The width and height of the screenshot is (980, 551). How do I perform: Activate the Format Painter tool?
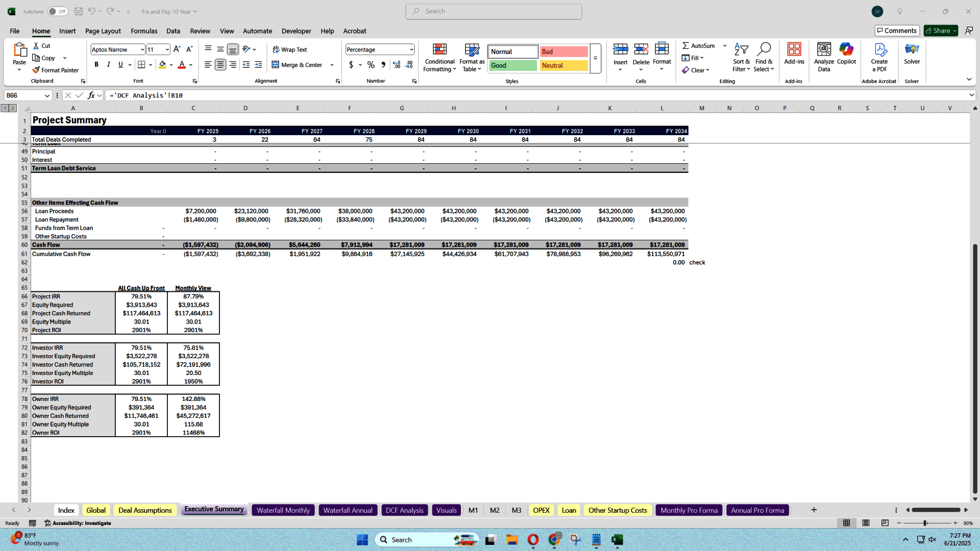point(55,70)
